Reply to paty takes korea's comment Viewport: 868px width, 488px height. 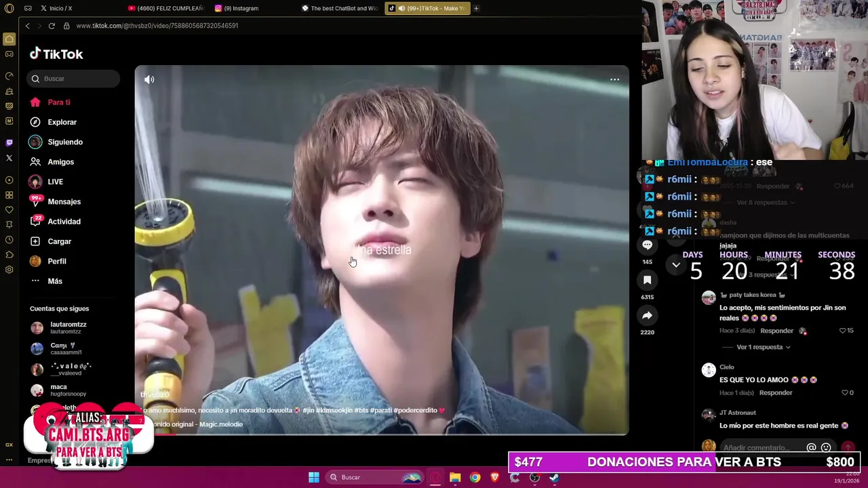[x=776, y=331]
